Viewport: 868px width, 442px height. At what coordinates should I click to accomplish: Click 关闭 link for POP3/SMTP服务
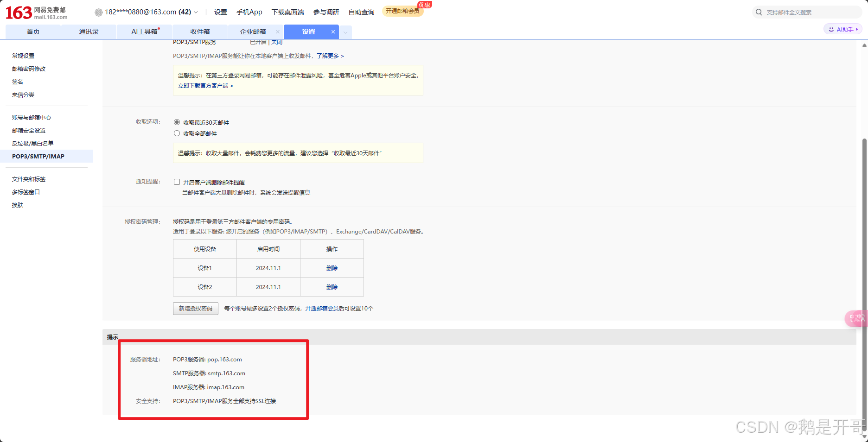[277, 42]
